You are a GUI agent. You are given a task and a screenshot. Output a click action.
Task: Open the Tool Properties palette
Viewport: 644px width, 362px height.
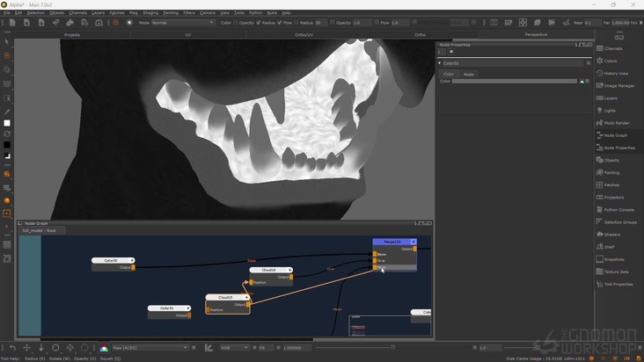(616, 284)
